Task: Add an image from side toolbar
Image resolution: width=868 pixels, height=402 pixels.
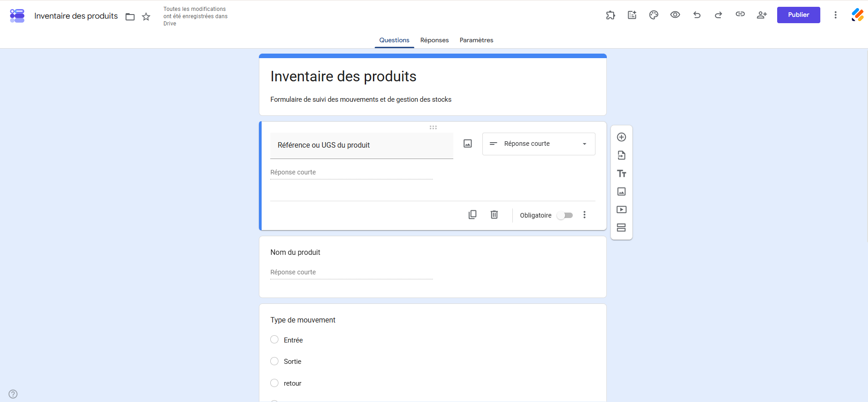Action: (621, 192)
